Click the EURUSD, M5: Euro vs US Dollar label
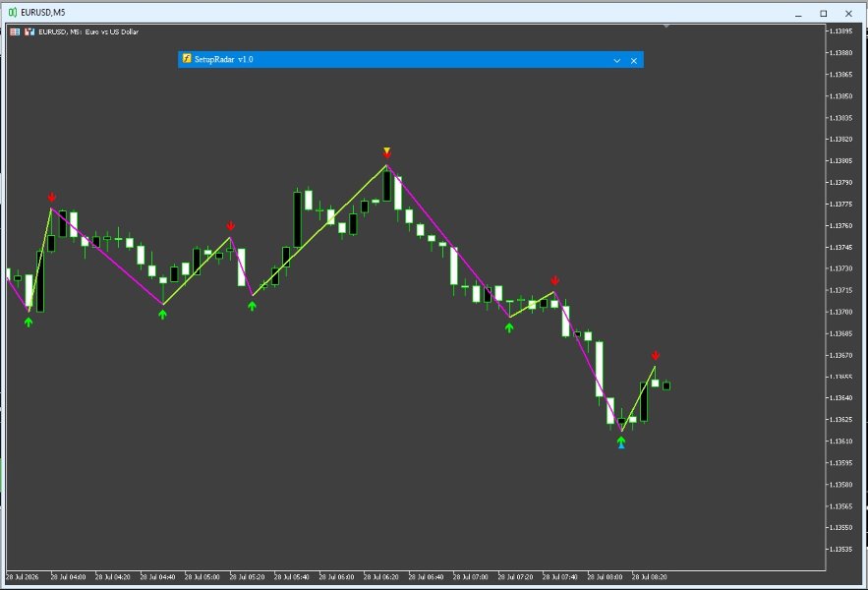This screenshot has width=868, height=590. 88,32
